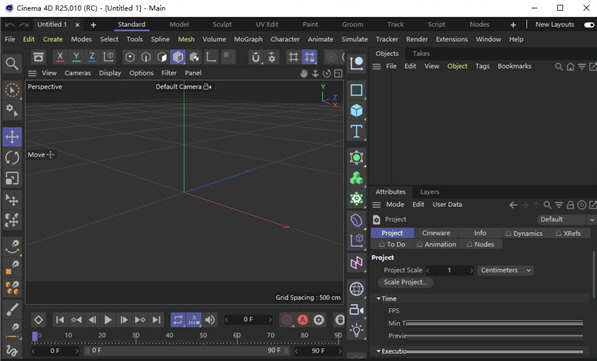Choose the Live Selection tool
Screen dimensions: 597x361
tap(12, 91)
